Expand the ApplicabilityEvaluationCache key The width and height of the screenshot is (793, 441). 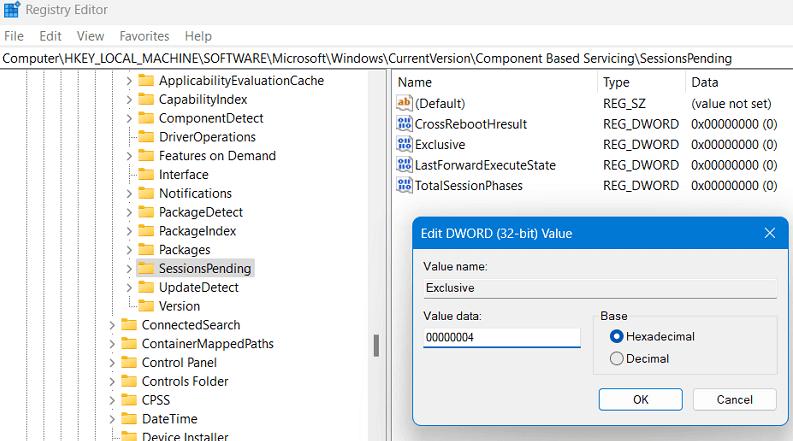click(x=129, y=81)
